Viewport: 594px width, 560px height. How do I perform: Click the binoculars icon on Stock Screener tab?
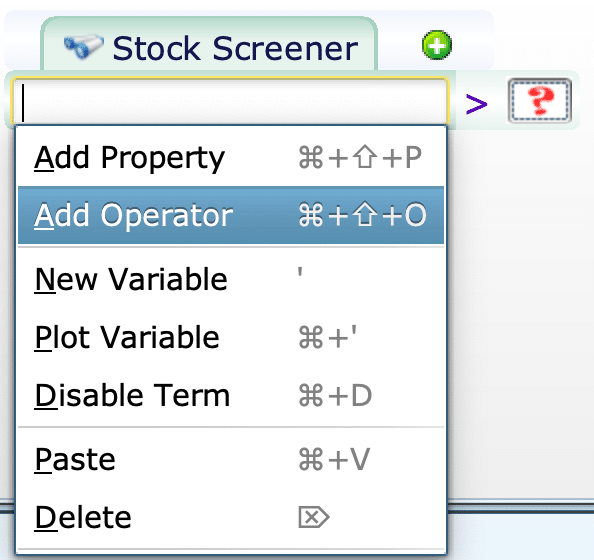click(84, 47)
